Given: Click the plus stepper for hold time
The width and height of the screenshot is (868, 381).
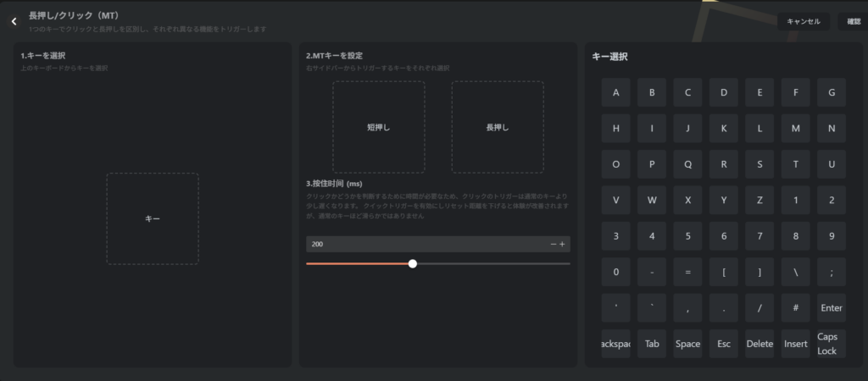Looking at the screenshot, I should 562,244.
